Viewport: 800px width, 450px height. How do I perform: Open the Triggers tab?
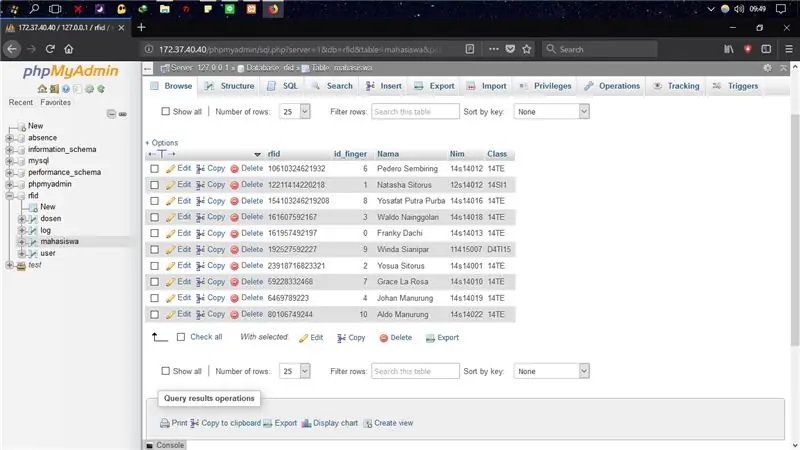click(735, 86)
